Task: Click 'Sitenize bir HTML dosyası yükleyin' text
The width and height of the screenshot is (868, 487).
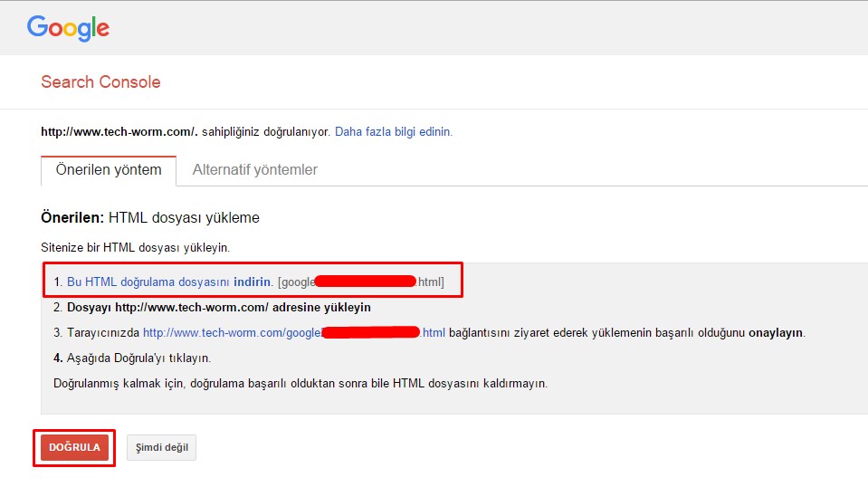Action: (135, 246)
